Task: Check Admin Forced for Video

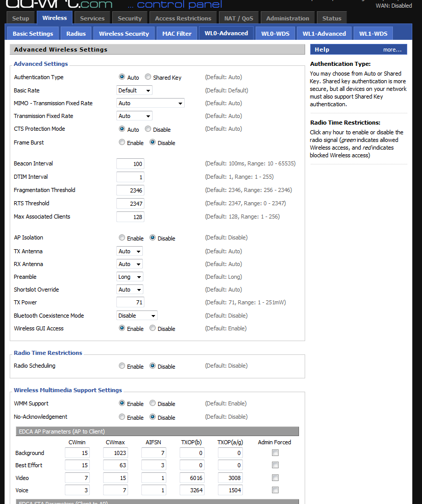Action: click(275, 478)
